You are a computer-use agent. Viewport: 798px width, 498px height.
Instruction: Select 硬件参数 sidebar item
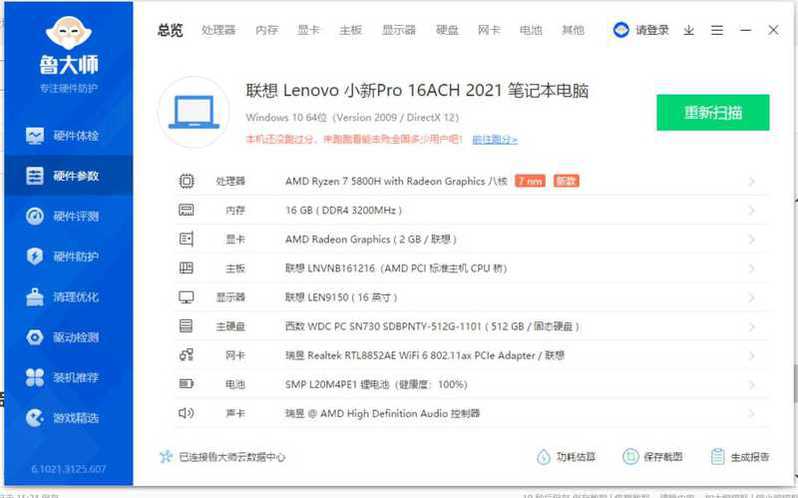pyautogui.click(x=69, y=176)
